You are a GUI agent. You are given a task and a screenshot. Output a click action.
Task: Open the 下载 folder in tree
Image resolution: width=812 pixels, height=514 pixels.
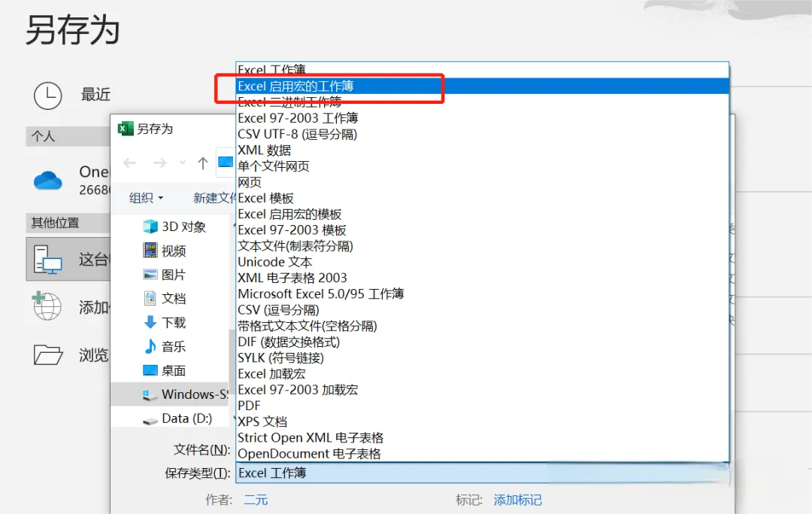(x=164, y=322)
